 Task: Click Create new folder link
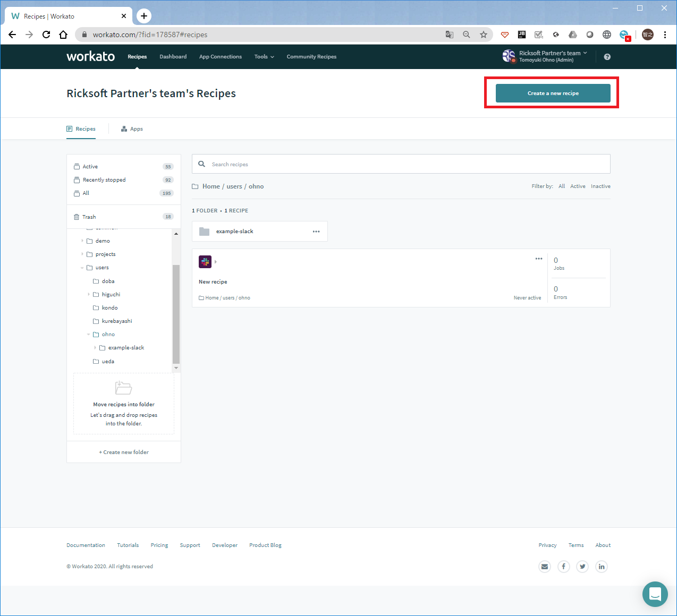click(x=124, y=452)
